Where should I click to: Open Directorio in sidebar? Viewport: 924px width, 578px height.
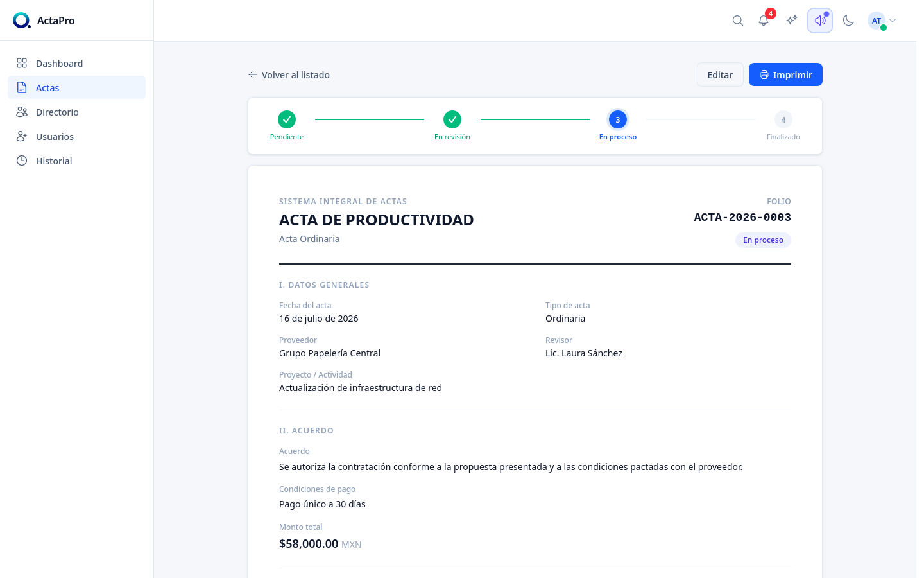tap(76, 112)
